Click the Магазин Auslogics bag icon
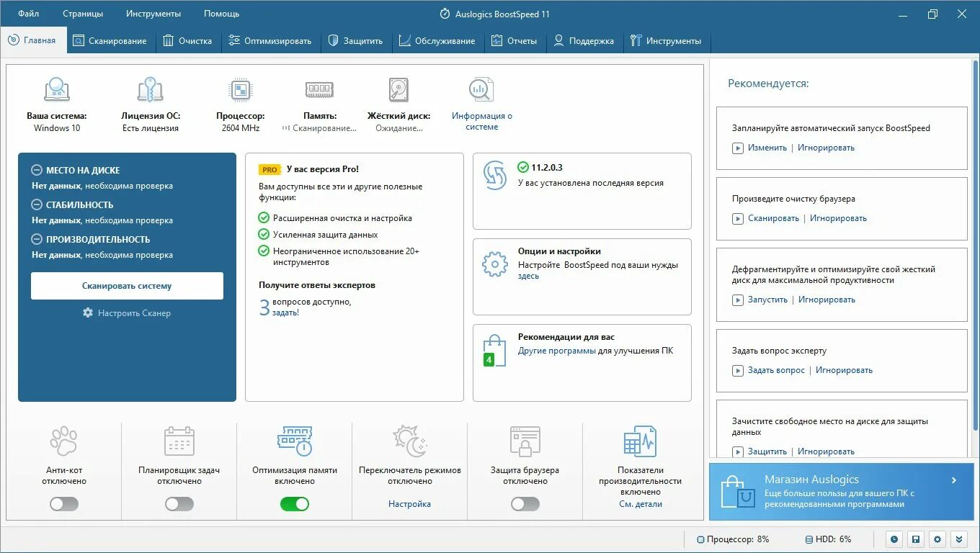This screenshot has width=980, height=553. [738, 491]
